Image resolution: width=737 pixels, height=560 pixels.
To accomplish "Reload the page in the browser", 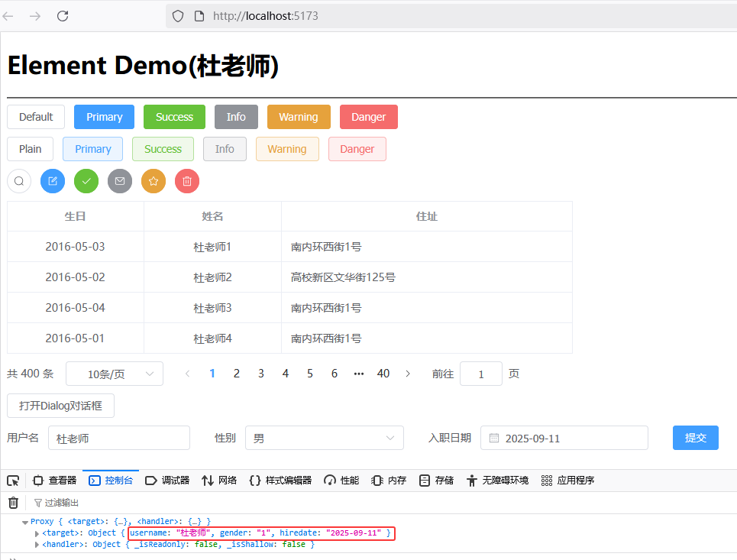I will (63, 16).
